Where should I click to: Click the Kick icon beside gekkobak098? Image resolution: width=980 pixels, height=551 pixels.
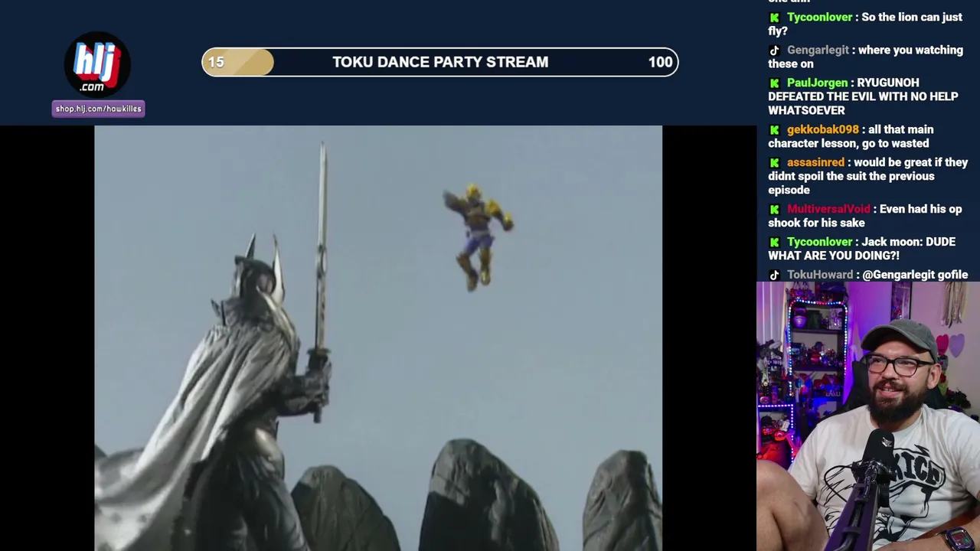[x=774, y=130]
